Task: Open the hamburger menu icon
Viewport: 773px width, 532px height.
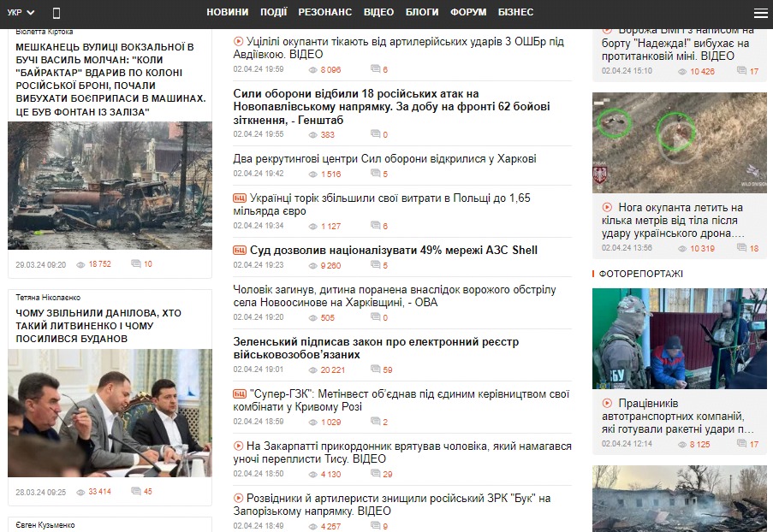Action: coord(761,13)
